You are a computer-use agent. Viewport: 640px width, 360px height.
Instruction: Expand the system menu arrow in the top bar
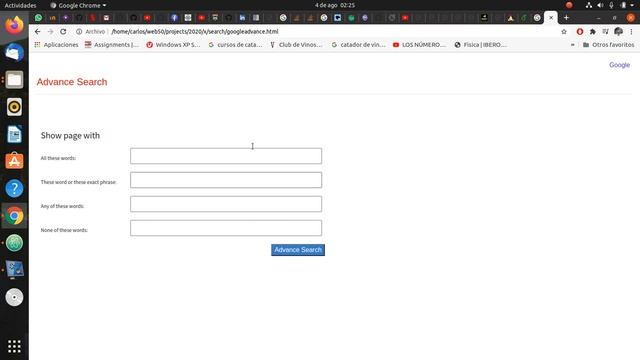[x=633, y=5]
